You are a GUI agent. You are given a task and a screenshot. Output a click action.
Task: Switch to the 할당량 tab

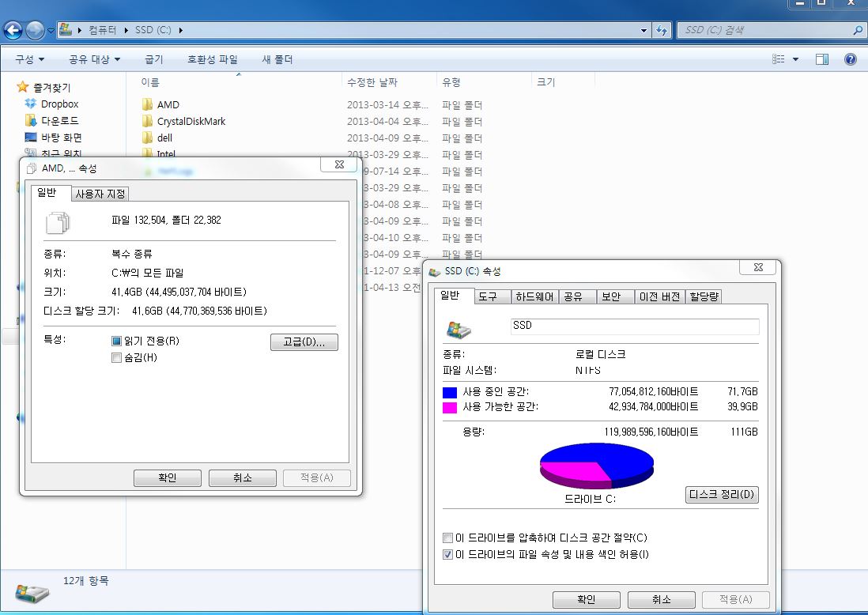pos(704,296)
